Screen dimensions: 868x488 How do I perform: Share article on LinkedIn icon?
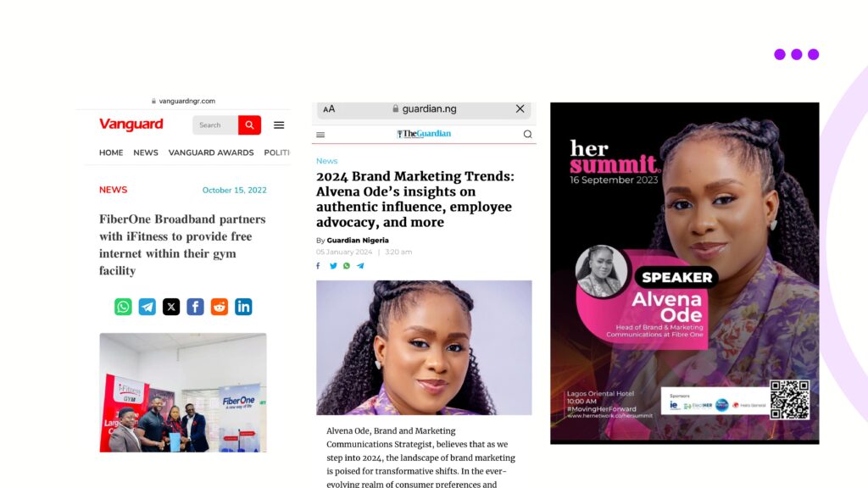click(243, 307)
